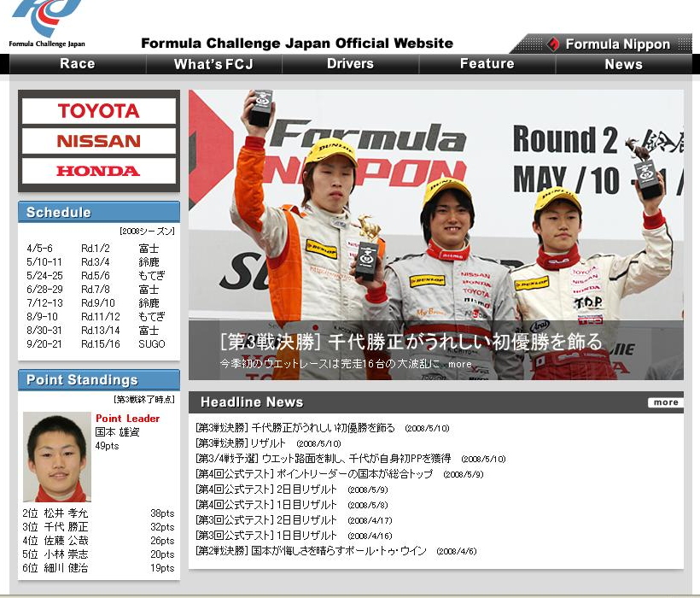Click the Point Leader label

(x=128, y=419)
